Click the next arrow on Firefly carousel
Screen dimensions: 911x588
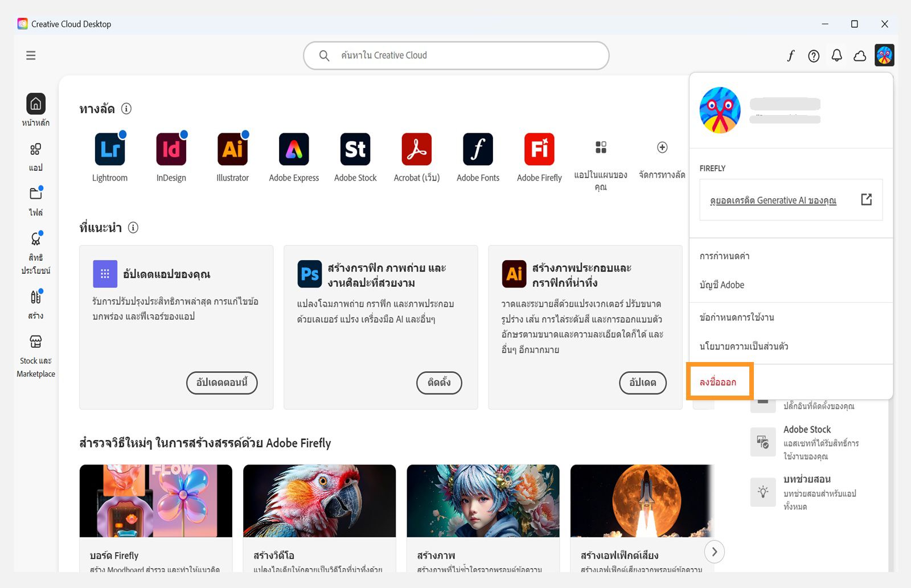(x=715, y=552)
